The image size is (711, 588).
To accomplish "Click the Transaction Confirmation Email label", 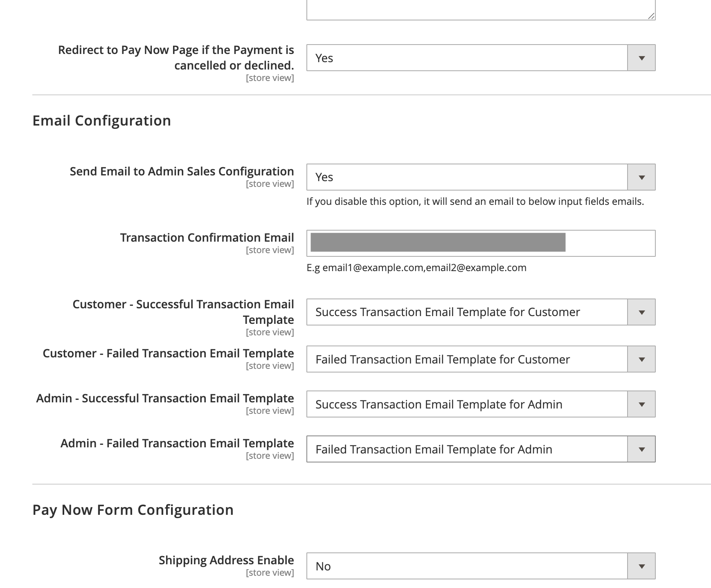I will pyautogui.click(x=207, y=238).
